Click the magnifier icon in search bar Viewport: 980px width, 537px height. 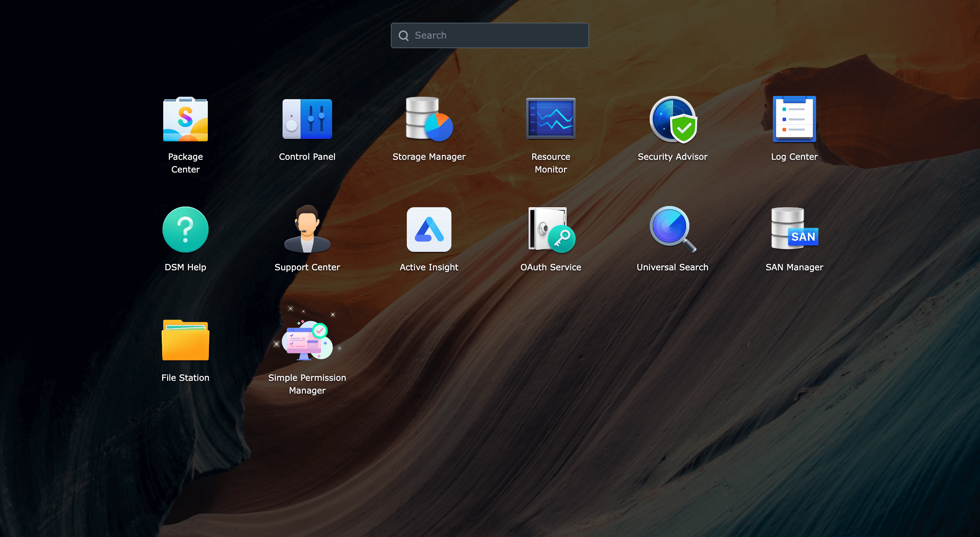point(403,36)
